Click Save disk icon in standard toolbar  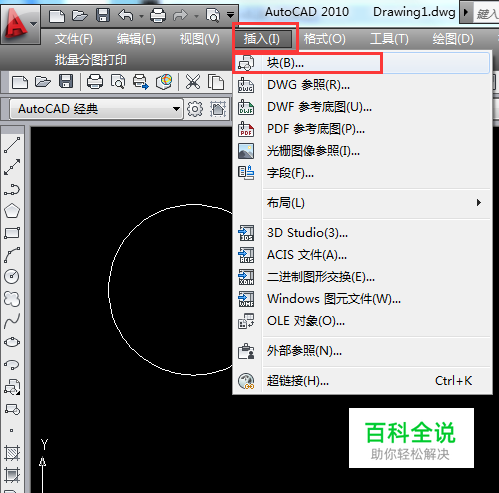(x=66, y=82)
